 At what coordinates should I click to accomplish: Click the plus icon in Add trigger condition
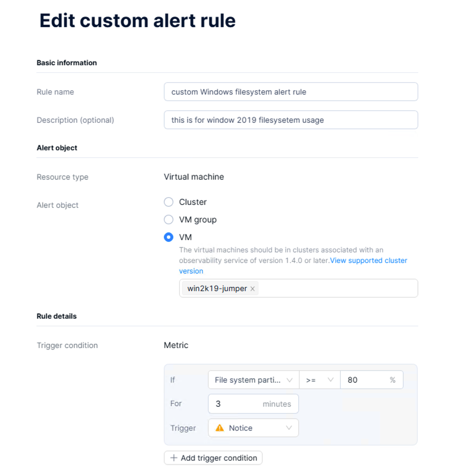[174, 458]
